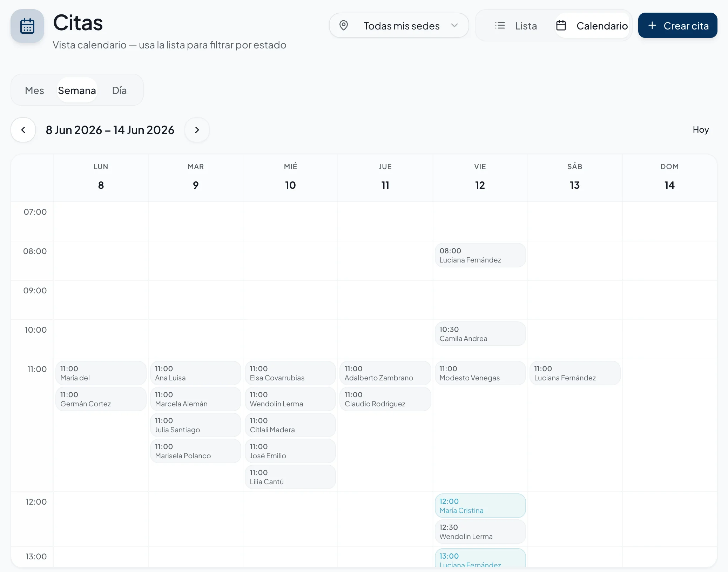Image resolution: width=728 pixels, height=572 pixels.
Task: Open 11:00 María del appointment
Action: [x=101, y=373]
